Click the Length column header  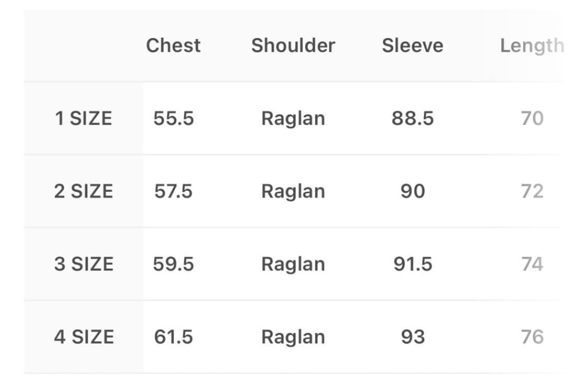point(532,46)
